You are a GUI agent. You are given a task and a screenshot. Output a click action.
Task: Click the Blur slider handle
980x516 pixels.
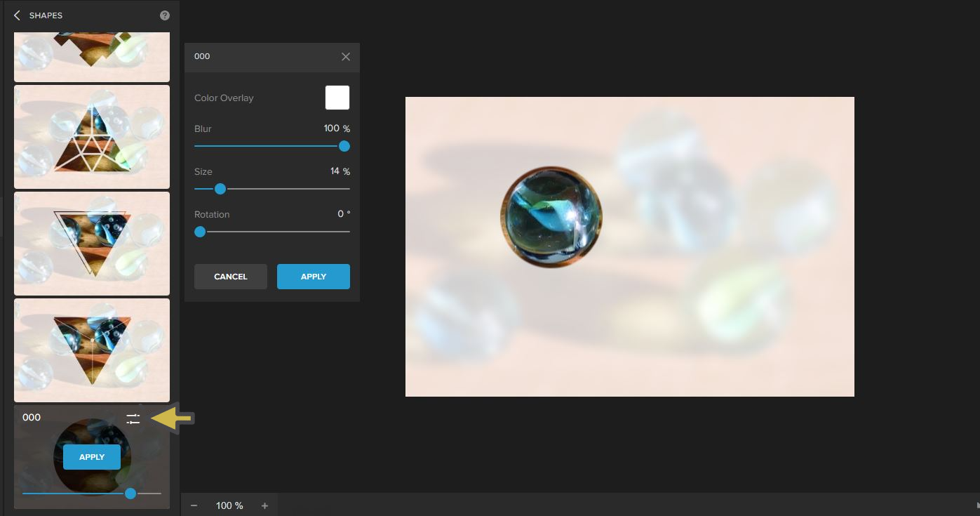tap(344, 146)
